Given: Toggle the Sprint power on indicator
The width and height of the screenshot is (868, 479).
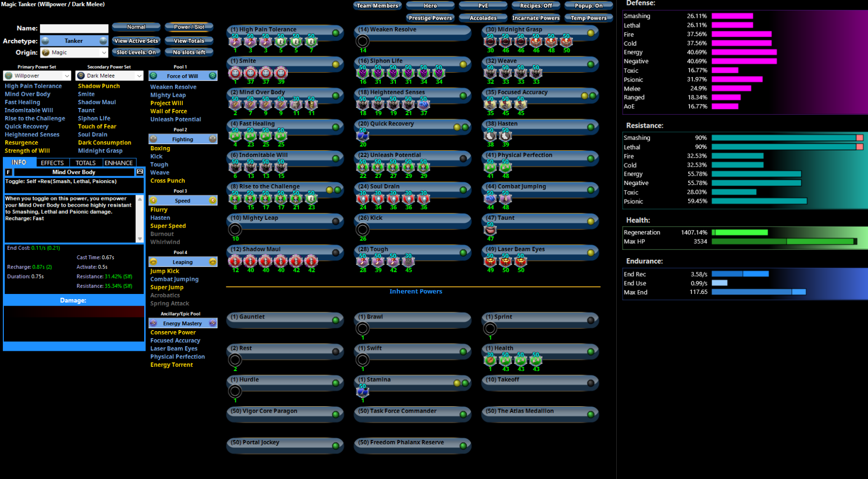Looking at the screenshot, I should [x=591, y=320].
